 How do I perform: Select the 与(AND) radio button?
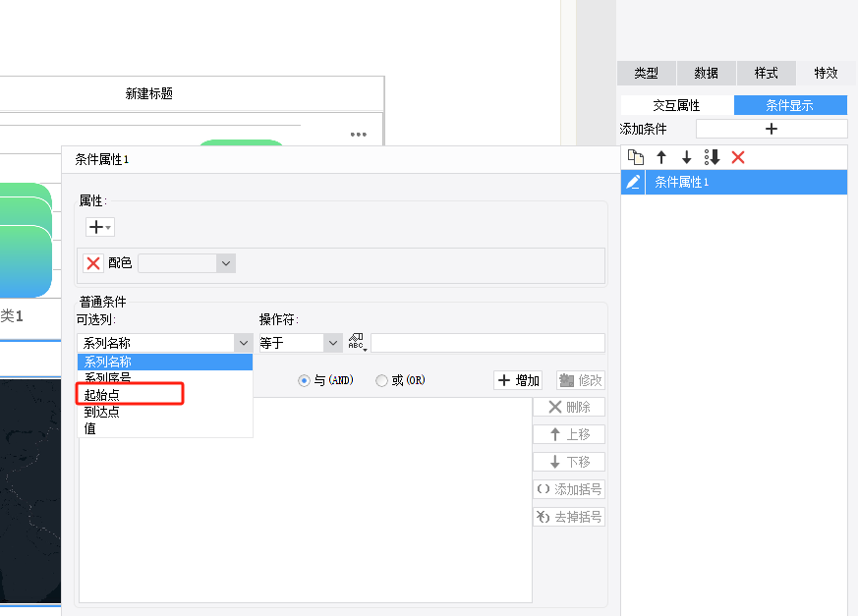pyautogui.click(x=304, y=380)
